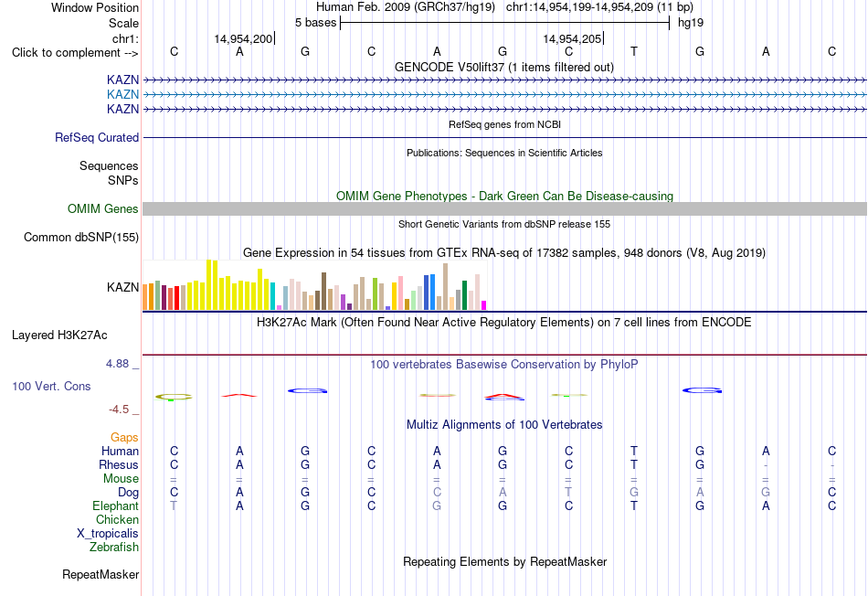
Task: Open the GENCODE V50lift37 track title
Action: (504, 67)
